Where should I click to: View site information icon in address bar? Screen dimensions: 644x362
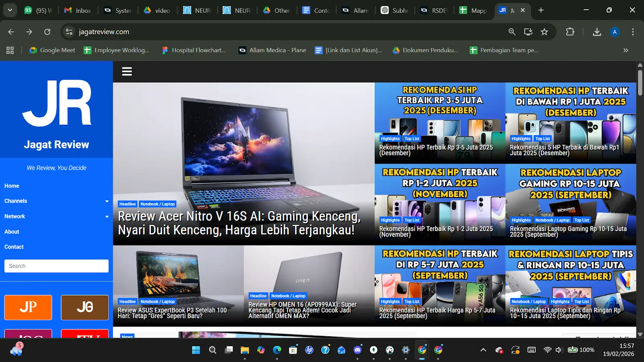click(69, 32)
